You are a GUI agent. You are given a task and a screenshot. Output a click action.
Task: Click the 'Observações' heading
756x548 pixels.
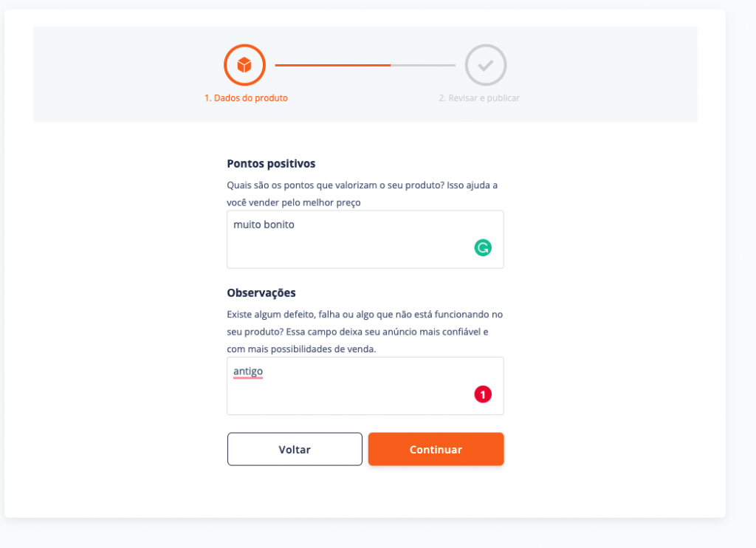click(261, 293)
